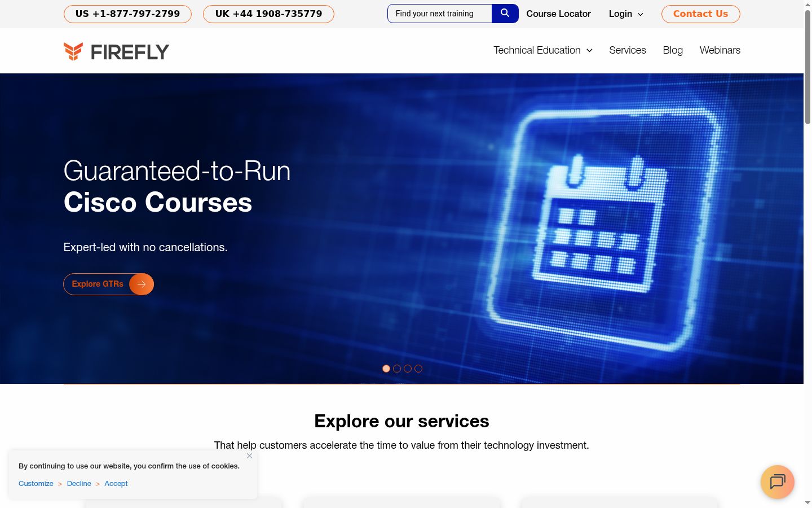Click the UK phone number button
The image size is (812, 508).
pyautogui.click(x=268, y=14)
